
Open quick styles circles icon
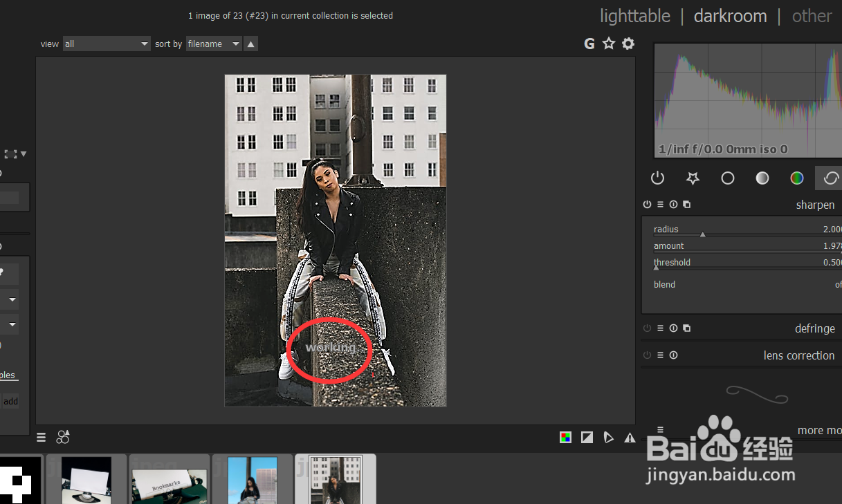coord(63,436)
